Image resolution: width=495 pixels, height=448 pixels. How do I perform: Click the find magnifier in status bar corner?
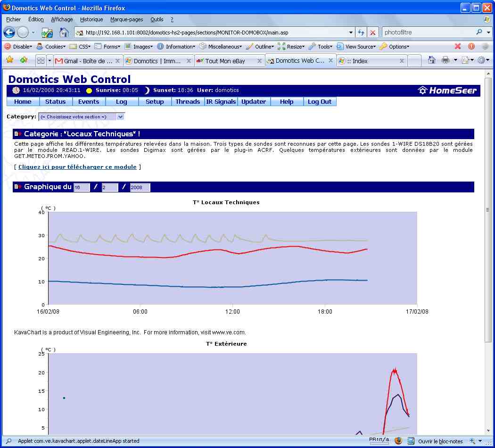click(x=8, y=441)
